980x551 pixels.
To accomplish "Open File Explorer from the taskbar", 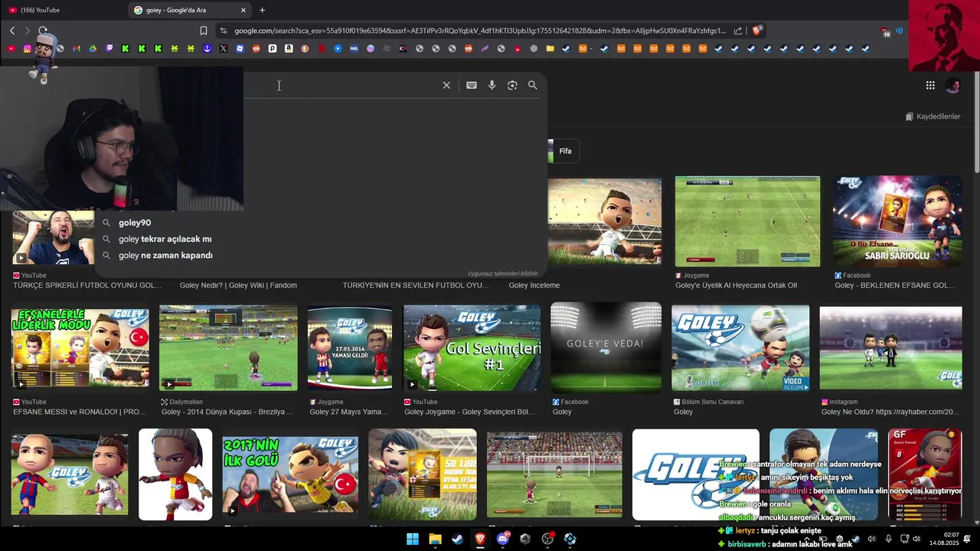I will (x=435, y=539).
